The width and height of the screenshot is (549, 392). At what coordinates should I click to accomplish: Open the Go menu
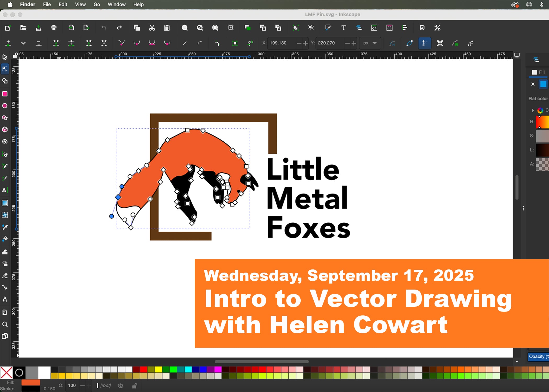[97, 4]
